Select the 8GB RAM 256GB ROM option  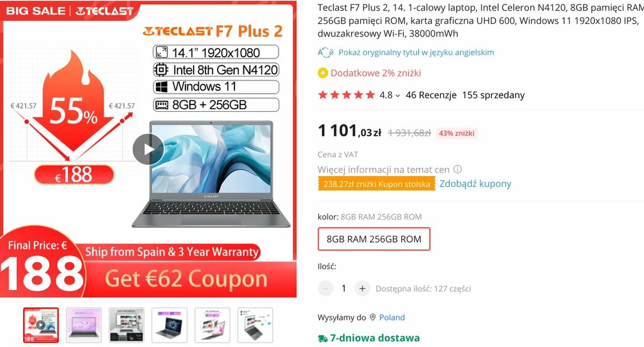click(x=374, y=239)
